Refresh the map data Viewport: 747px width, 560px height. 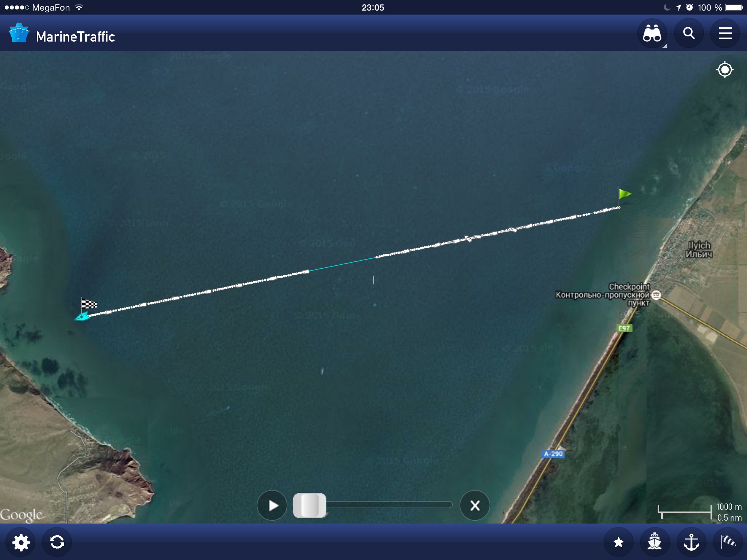[57, 542]
